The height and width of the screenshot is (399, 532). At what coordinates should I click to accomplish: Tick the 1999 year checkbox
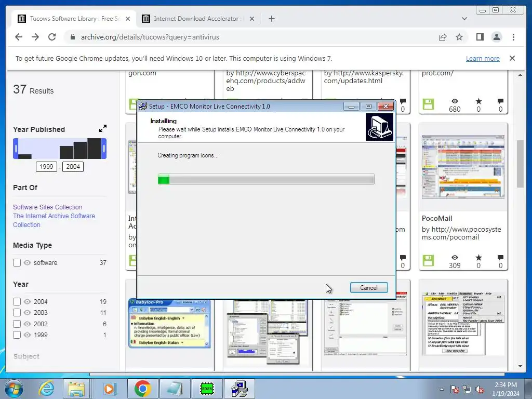[17, 335]
